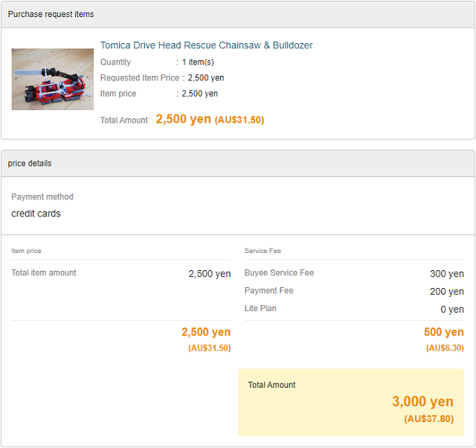Image resolution: width=476 pixels, height=448 pixels.
Task: Click the AU$31.50 conversion next to item total
Action: pos(239,120)
